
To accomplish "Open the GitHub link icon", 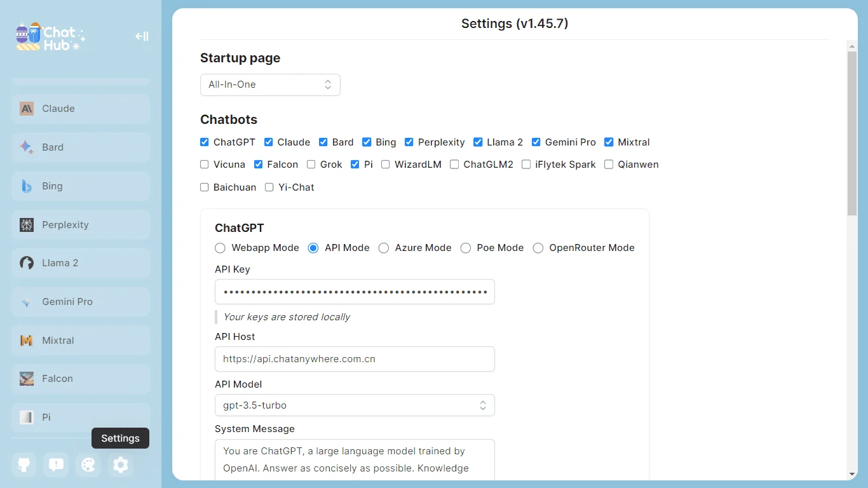I will 24,465.
